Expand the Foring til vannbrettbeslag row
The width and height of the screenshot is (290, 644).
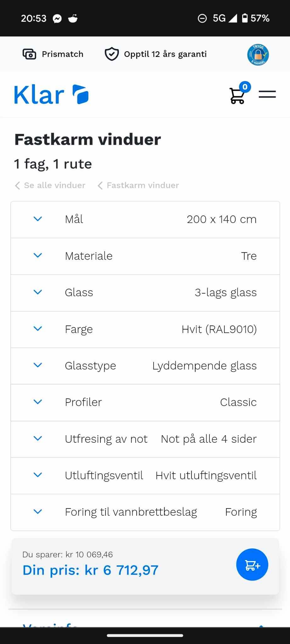click(37, 512)
